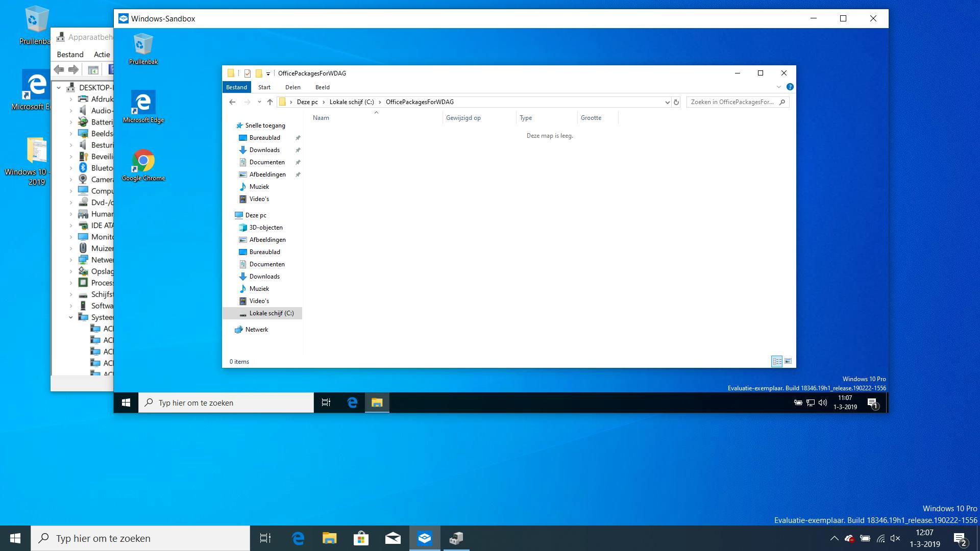
Task: Select Downloads under Snelle toegang
Action: tap(264, 150)
